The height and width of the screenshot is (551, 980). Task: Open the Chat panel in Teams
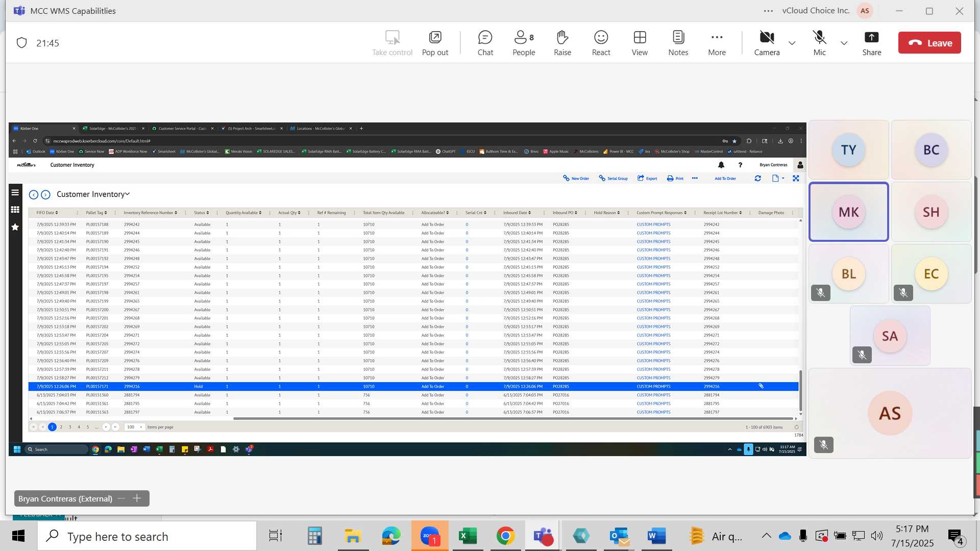[x=485, y=43]
